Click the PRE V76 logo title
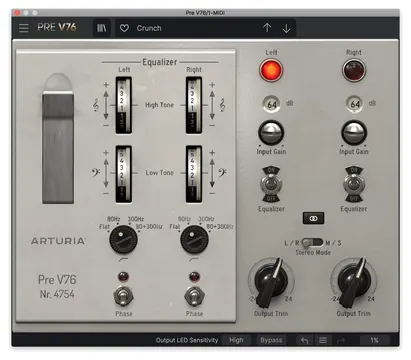This screenshot has width=411, height=360. coord(57,27)
